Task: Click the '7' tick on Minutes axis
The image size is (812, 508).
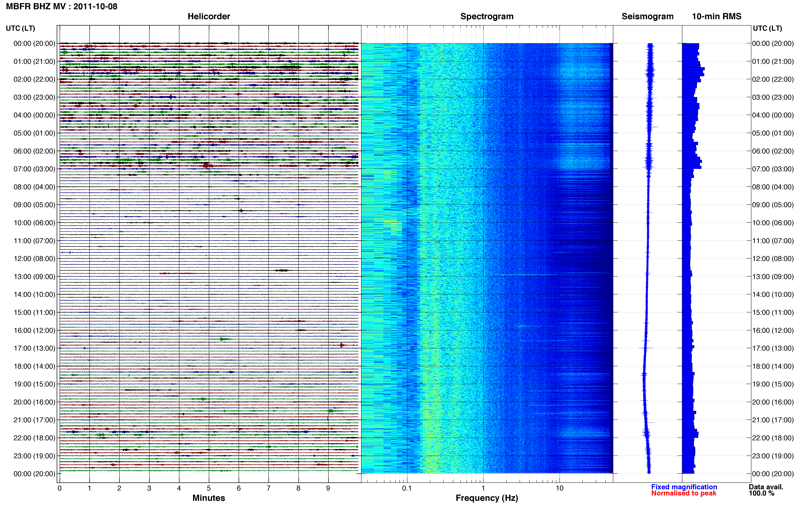Action: (269, 488)
